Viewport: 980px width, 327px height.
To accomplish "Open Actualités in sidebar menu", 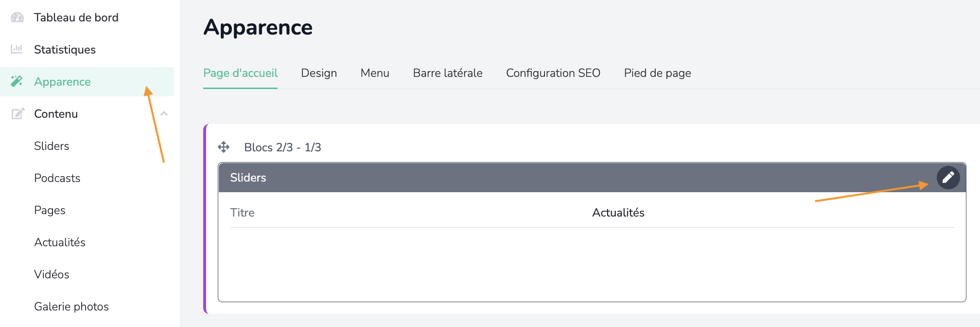I will (60, 242).
